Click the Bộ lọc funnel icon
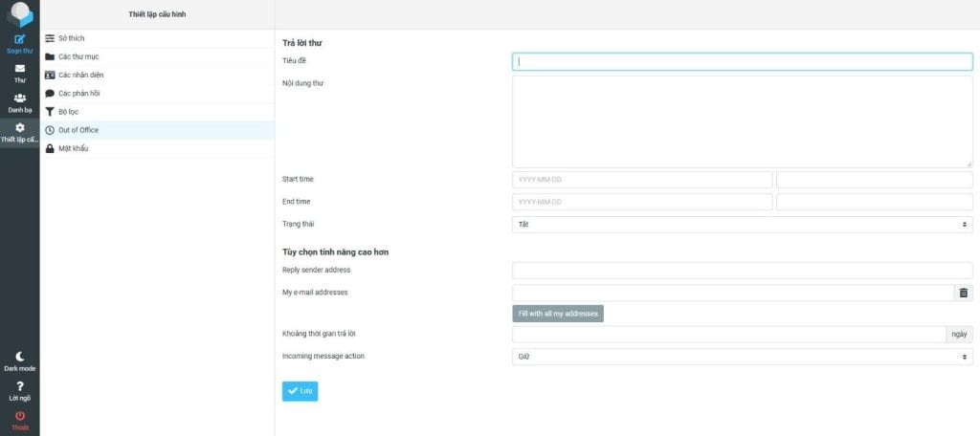 (50, 112)
